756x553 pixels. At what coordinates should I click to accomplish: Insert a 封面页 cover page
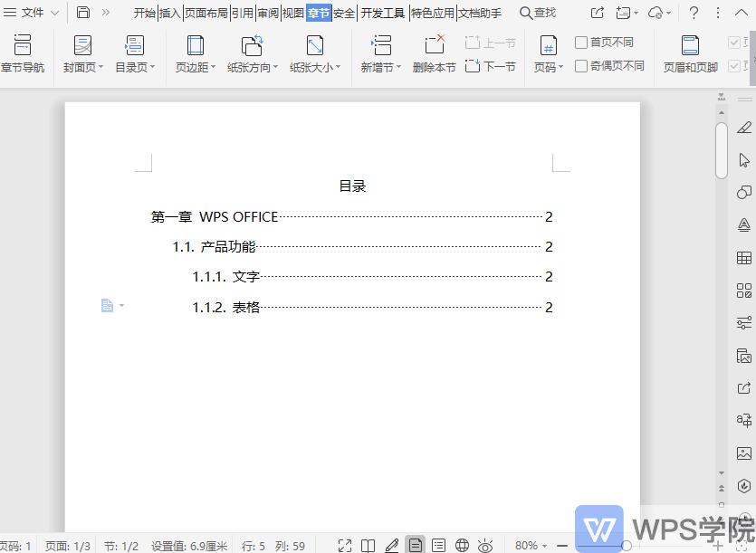81,54
